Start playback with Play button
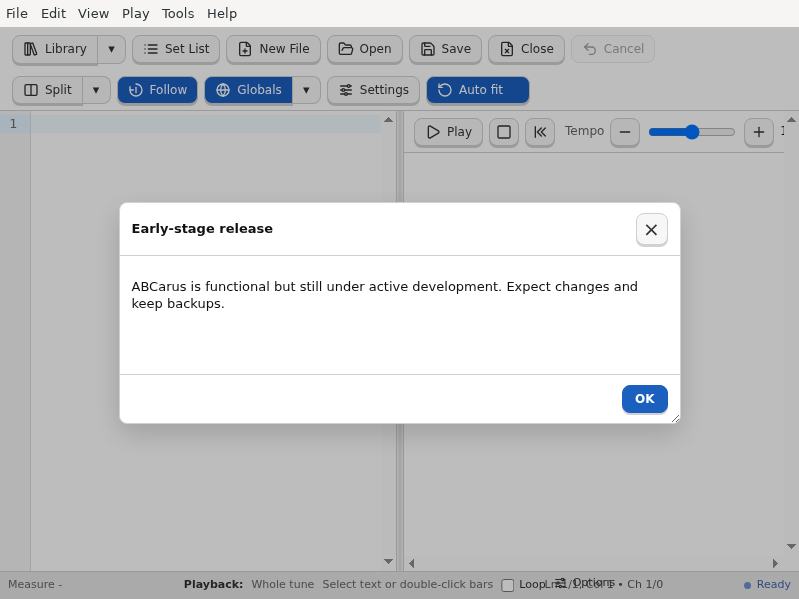Image resolution: width=799 pixels, height=599 pixels. point(448,132)
